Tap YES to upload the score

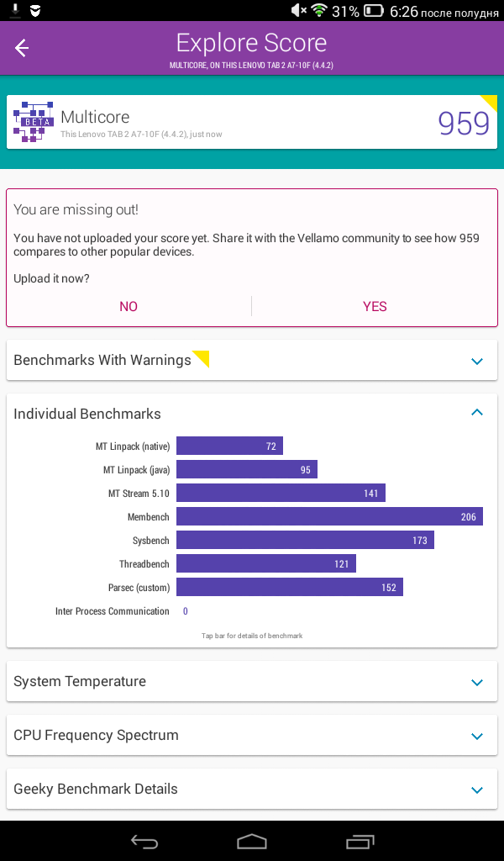pos(375,306)
